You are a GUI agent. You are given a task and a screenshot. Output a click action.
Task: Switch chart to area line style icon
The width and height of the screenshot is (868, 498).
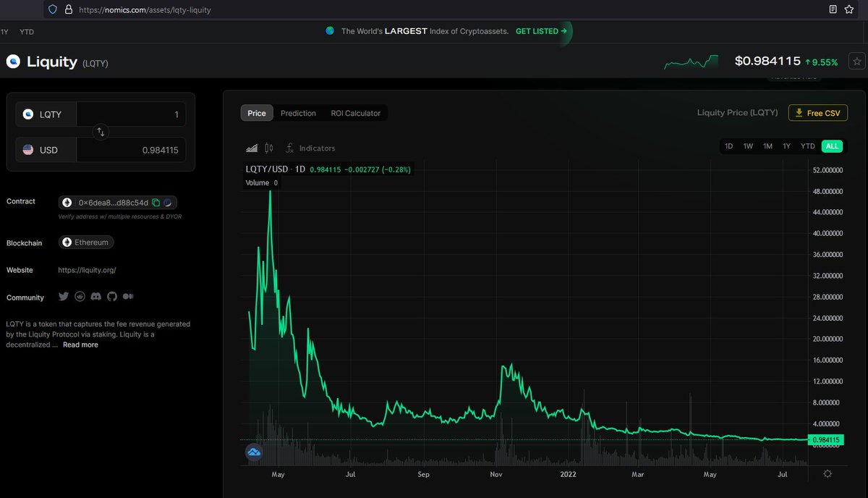(x=252, y=148)
